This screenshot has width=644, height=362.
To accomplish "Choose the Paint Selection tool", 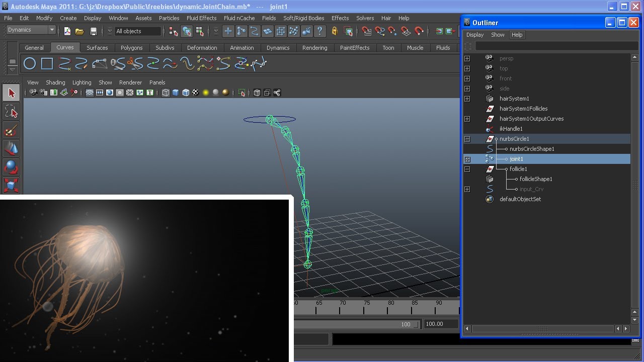I will [x=11, y=131].
